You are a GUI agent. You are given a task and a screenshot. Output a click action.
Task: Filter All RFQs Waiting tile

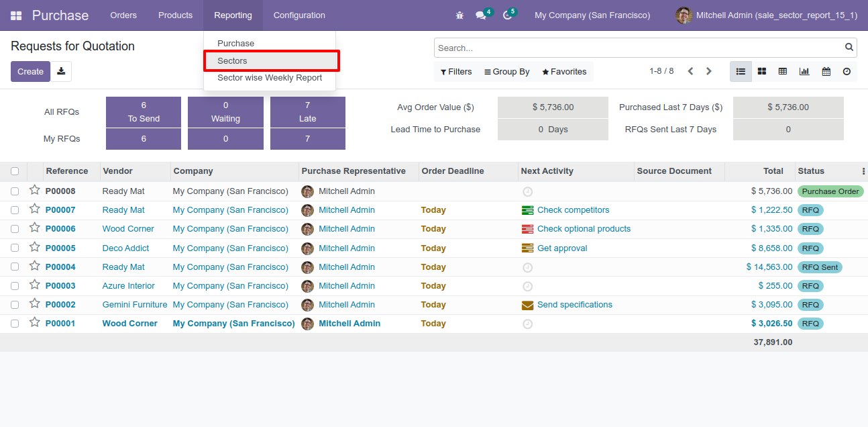(225, 112)
